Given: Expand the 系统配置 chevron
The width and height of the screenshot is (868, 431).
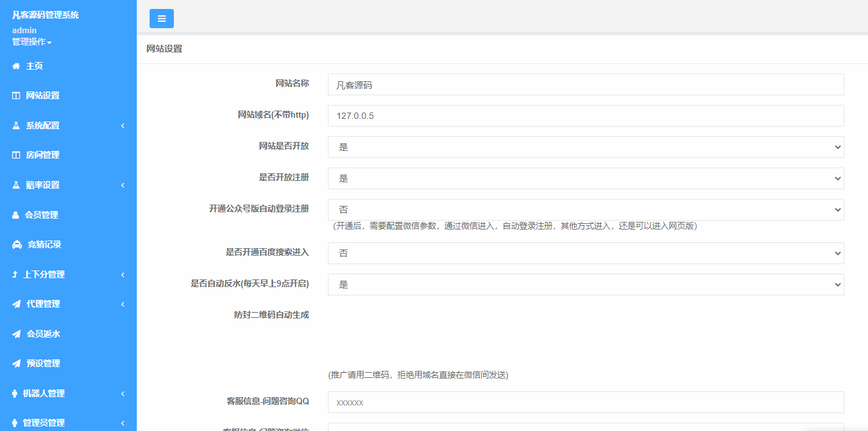Looking at the screenshot, I should [x=123, y=126].
